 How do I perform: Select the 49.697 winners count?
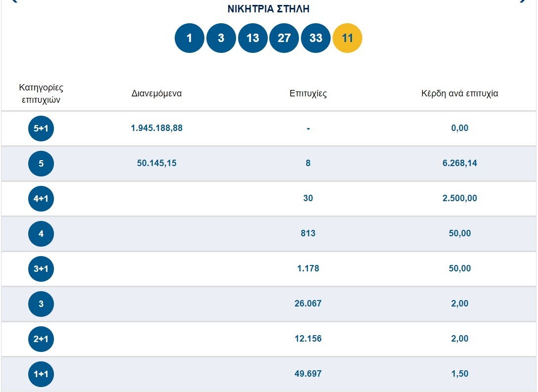308,374
